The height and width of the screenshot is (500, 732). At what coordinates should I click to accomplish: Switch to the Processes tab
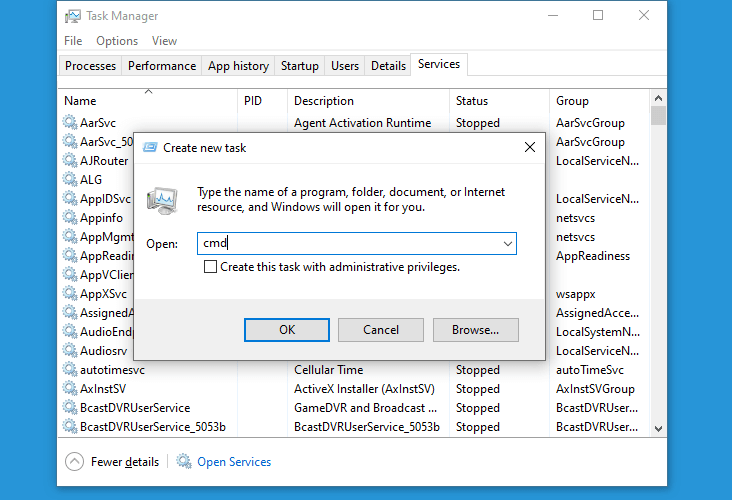(x=91, y=66)
